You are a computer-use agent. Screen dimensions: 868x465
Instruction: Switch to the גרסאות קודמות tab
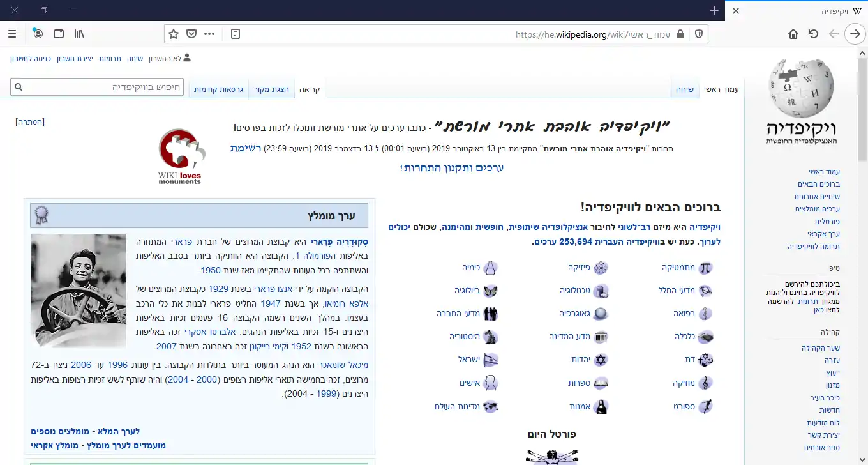pyautogui.click(x=218, y=89)
